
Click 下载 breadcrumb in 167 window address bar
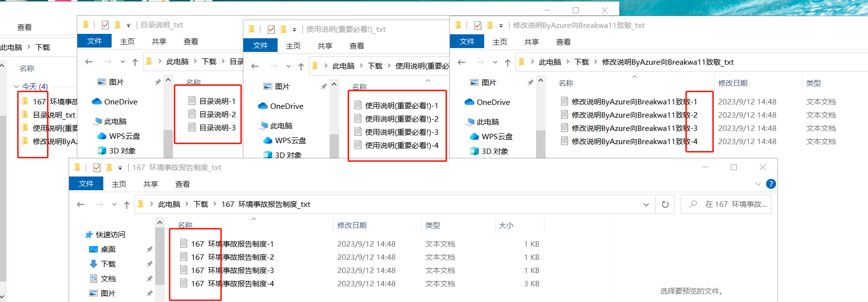(201, 204)
